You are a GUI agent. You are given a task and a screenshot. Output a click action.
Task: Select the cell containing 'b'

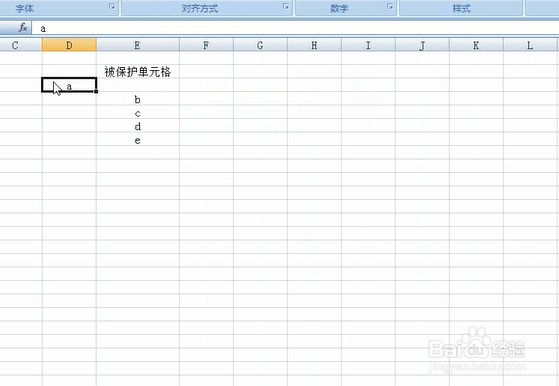[x=138, y=99]
